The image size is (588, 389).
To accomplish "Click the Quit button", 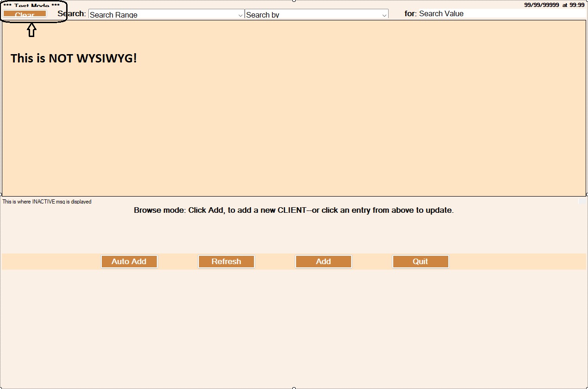I will pos(420,261).
